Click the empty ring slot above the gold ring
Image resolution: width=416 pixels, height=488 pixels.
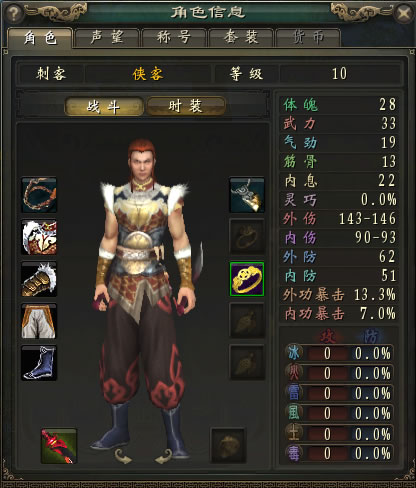[247, 237]
